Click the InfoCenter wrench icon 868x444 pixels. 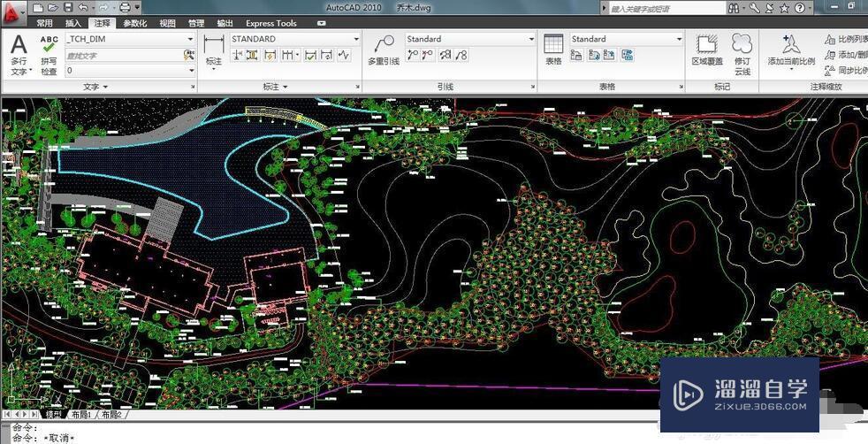pos(755,8)
